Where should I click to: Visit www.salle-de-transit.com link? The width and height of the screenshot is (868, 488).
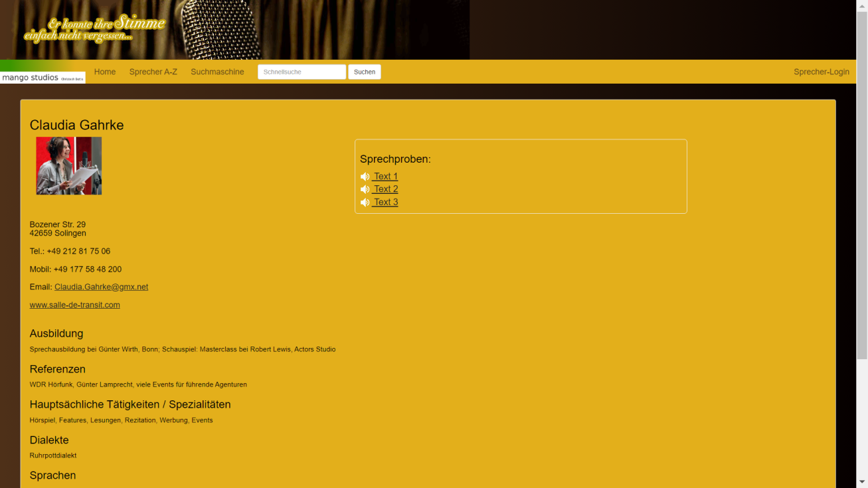74,305
